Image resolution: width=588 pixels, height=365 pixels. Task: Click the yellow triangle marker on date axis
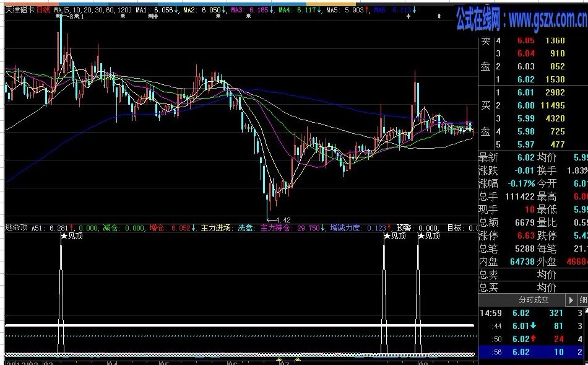(x=279, y=359)
